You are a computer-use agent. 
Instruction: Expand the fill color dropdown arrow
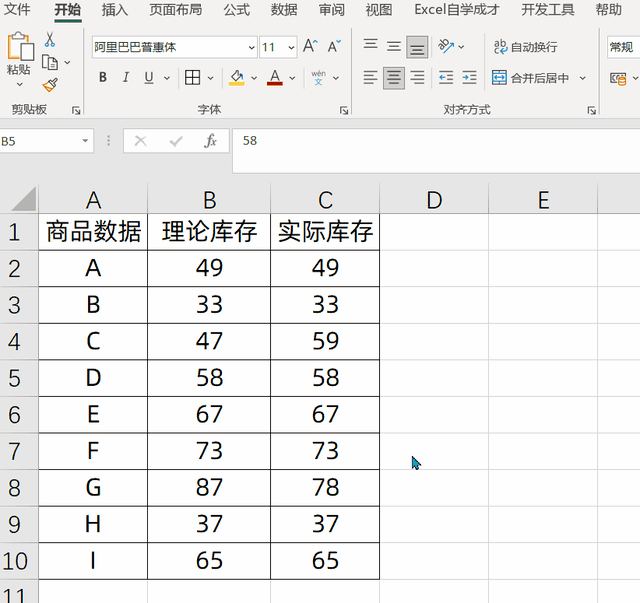254,78
